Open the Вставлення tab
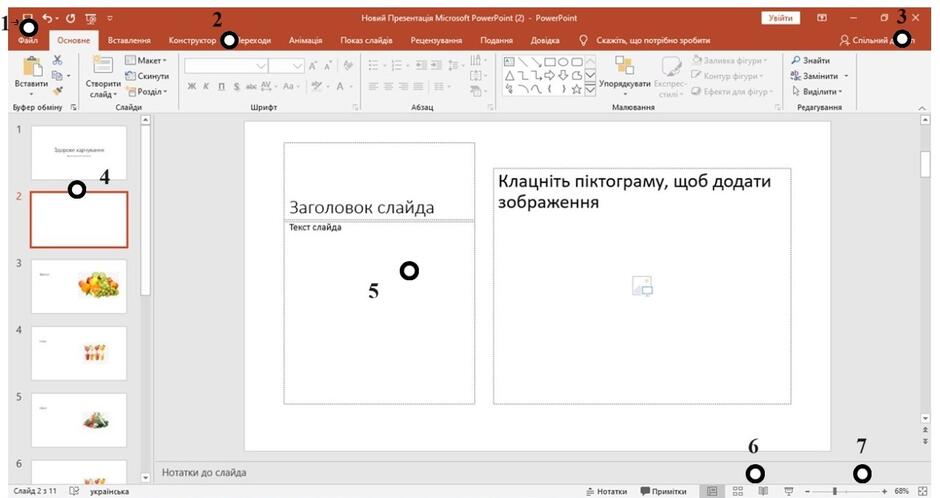Screen dimensions: 940x498 [129, 40]
